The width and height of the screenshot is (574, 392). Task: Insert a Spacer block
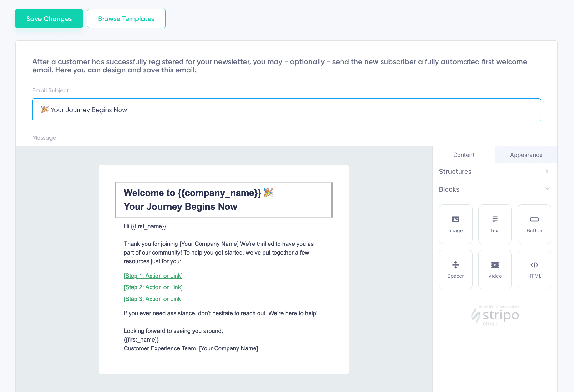(x=455, y=269)
